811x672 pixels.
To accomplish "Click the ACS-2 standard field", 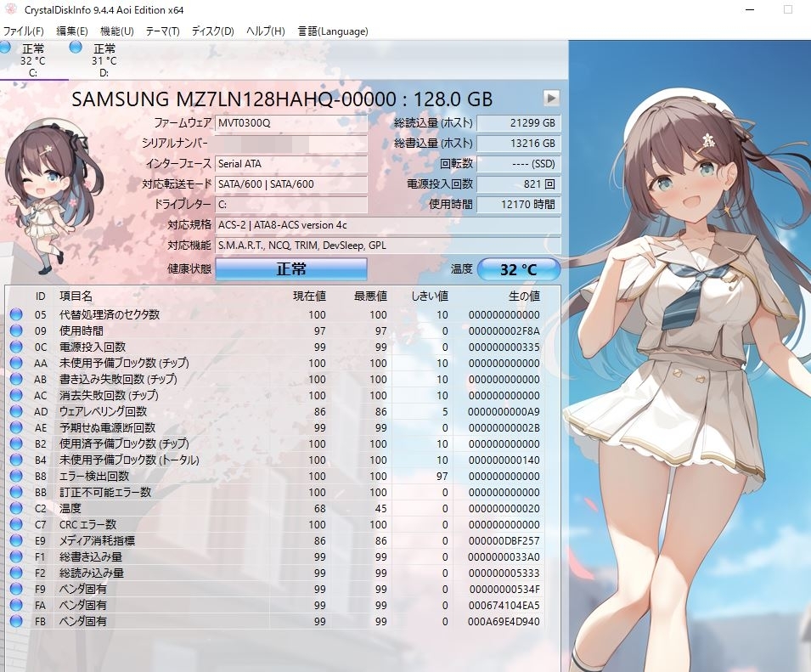I will click(x=388, y=225).
